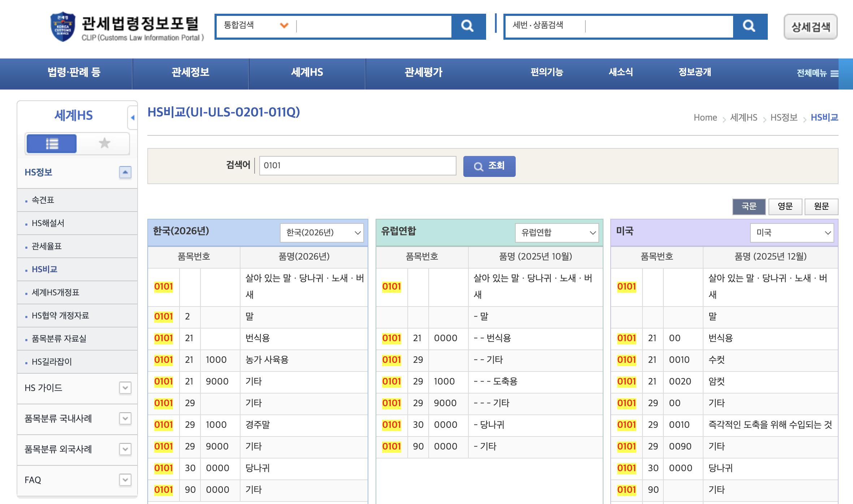Viewport: 853px width, 504px height.
Task: Switch language to 영문
Action: click(785, 207)
